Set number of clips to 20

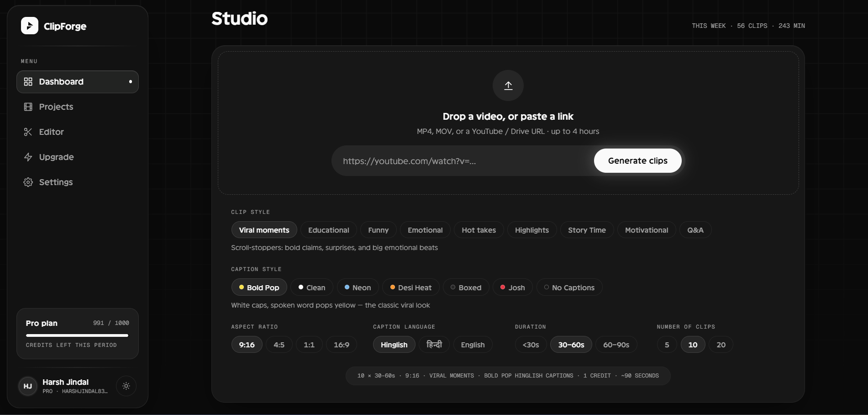pos(721,345)
